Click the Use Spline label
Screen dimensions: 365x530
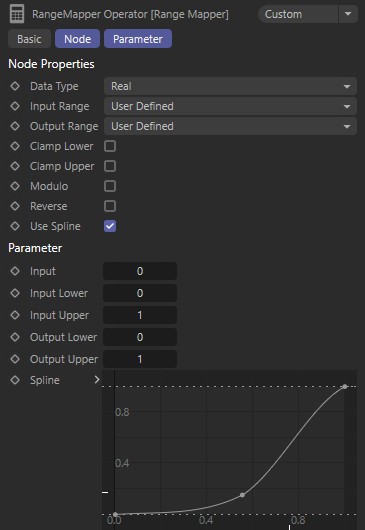click(55, 226)
